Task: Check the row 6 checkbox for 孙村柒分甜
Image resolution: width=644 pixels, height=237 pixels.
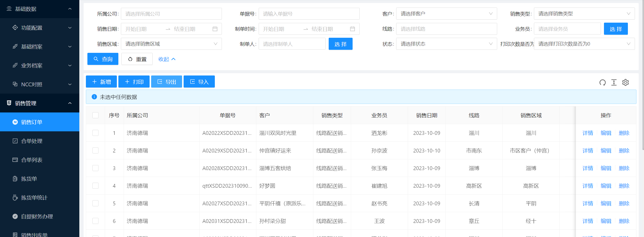Action: pyautogui.click(x=95, y=221)
